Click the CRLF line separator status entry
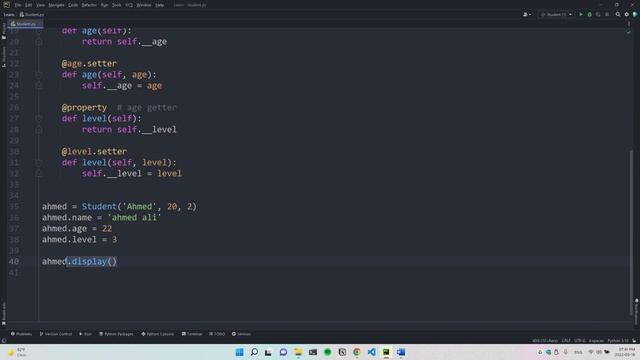 [566, 340]
